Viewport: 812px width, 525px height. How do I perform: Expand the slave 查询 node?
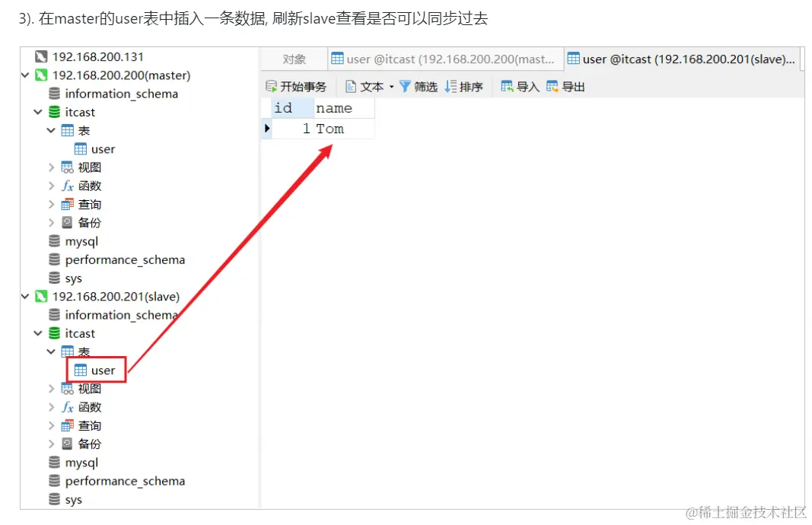51,425
